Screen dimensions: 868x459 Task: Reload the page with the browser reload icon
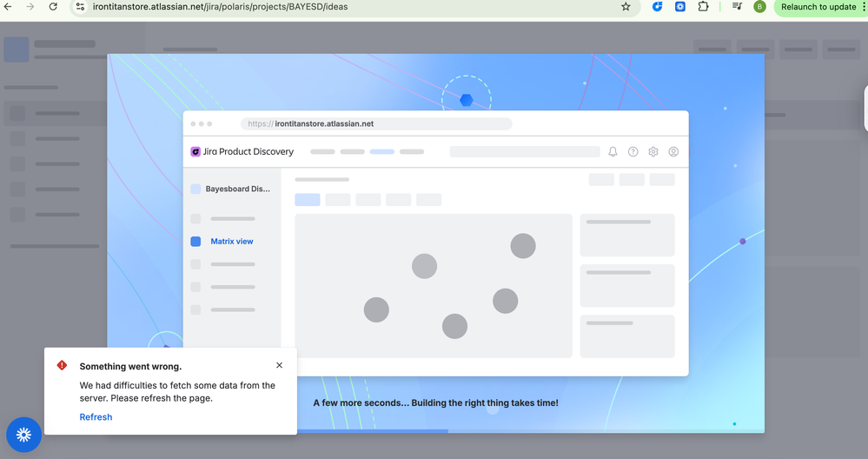click(x=53, y=7)
